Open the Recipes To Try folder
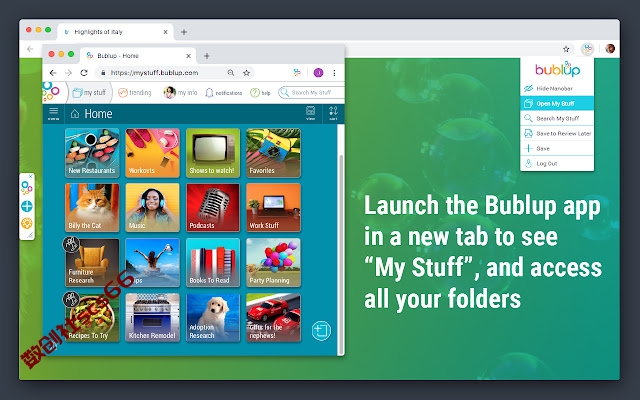 click(92, 318)
